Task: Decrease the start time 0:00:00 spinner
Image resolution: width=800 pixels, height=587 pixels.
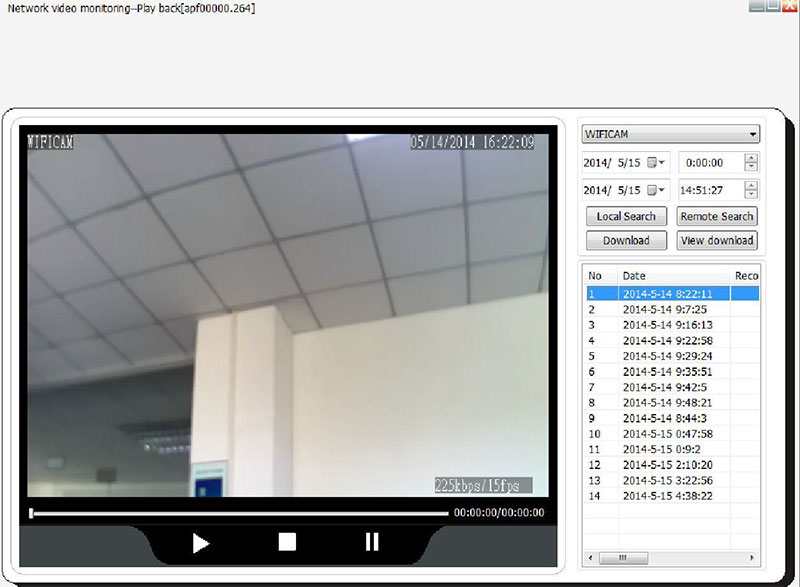Action: (751, 167)
